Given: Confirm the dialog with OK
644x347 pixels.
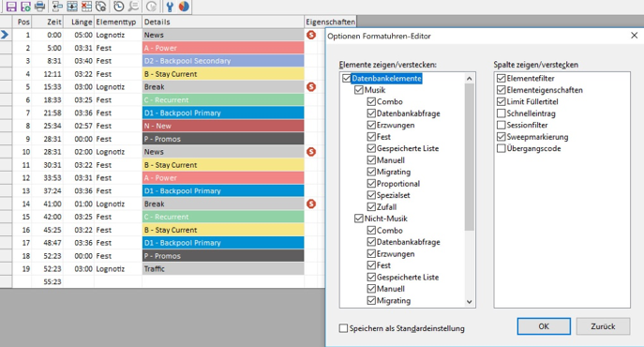Looking at the screenshot, I should pos(544,326).
